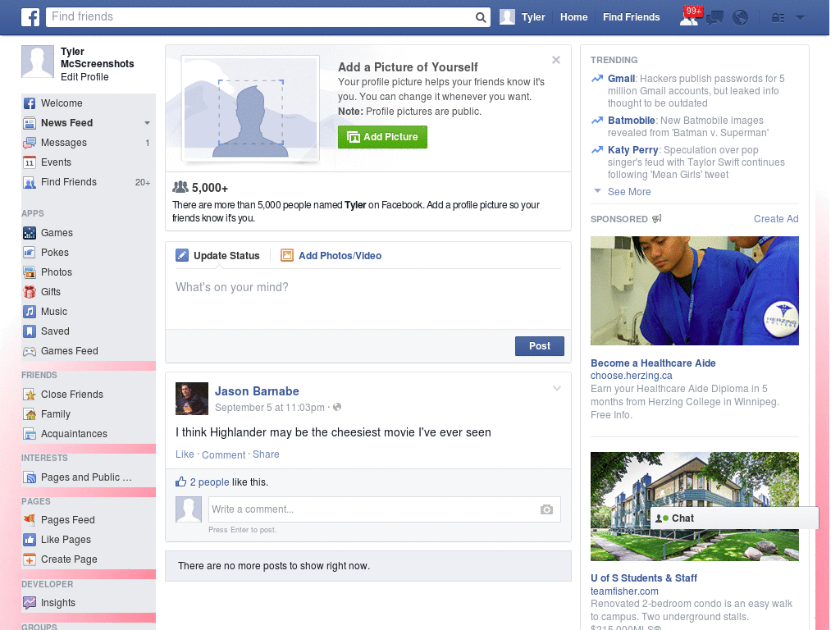
Task: Click the Games Feed controller icon
Action: tap(30, 351)
